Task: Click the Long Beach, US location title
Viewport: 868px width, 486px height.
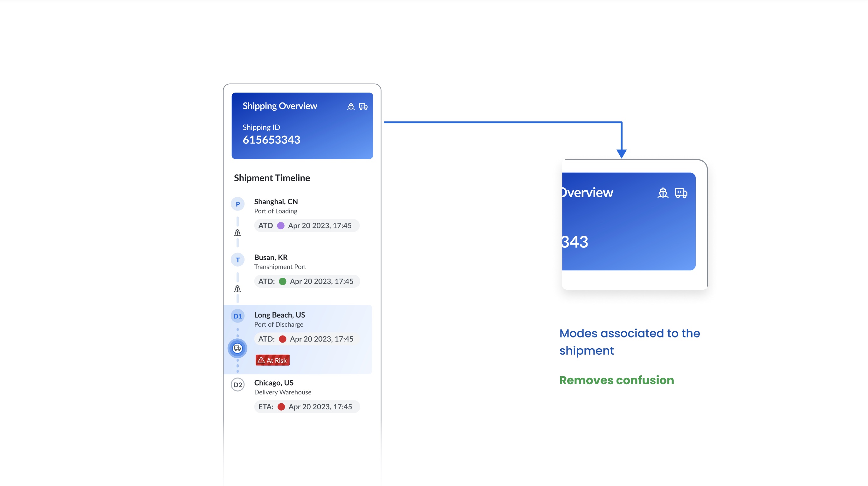Action: (x=280, y=315)
